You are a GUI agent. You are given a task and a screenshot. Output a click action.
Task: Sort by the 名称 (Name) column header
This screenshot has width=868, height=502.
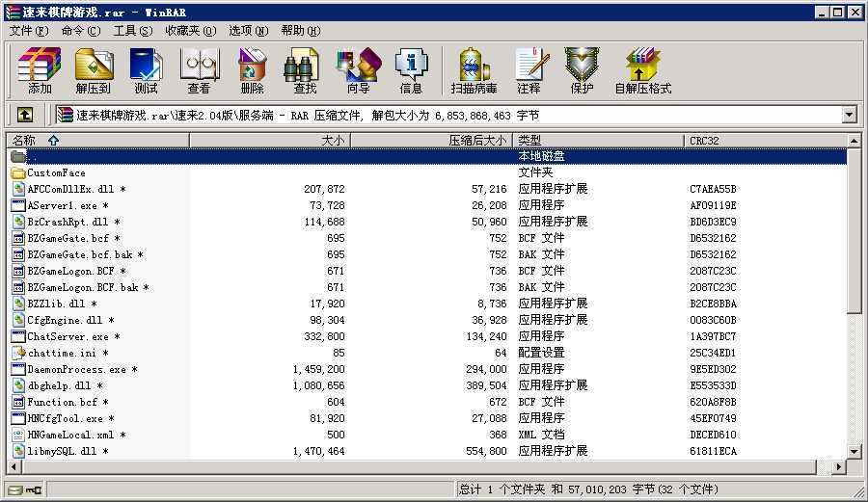pos(96,141)
